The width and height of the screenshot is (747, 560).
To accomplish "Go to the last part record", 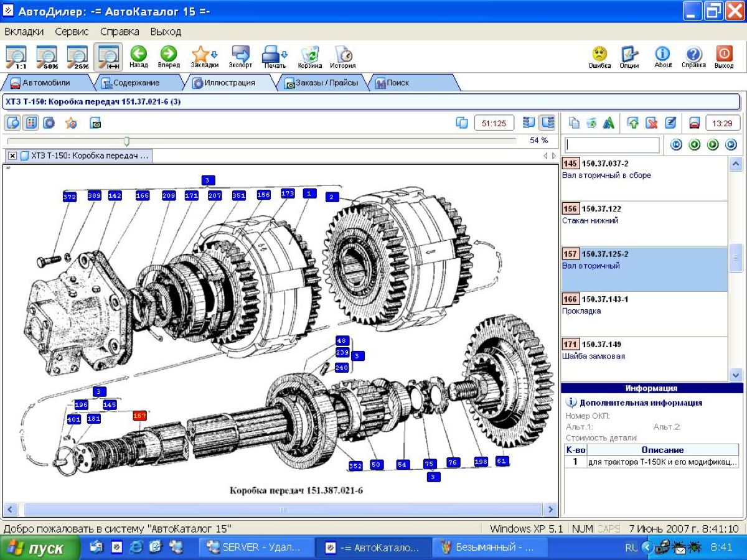I will pos(731,145).
